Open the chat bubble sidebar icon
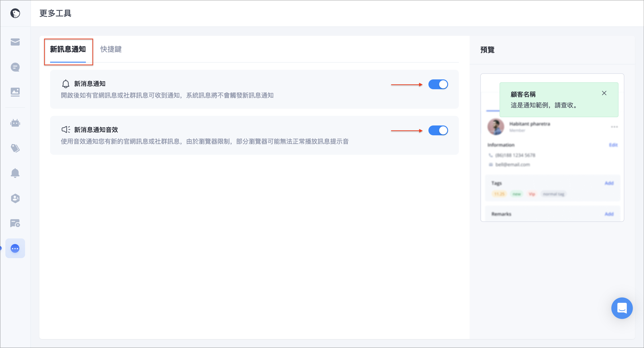644x348 pixels. 15,67
